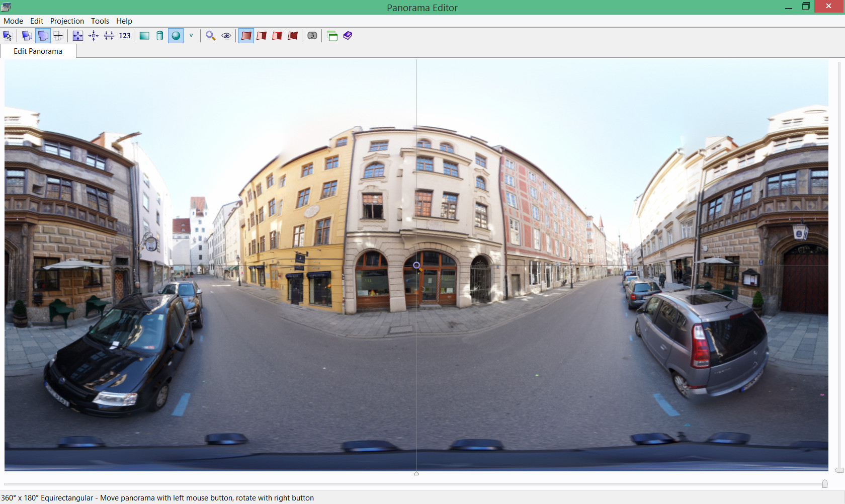845x504 pixels.
Task: Open the purple help book icon
Action: click(348, 36)
